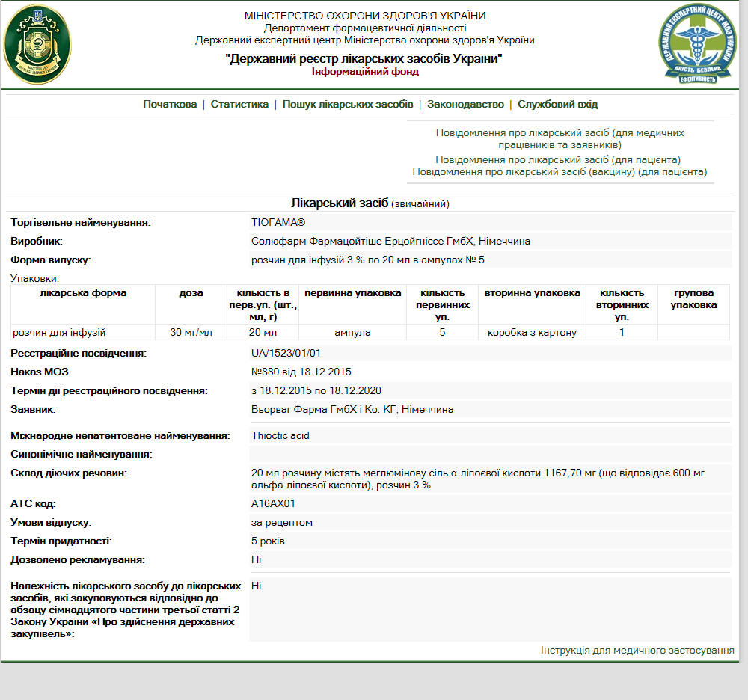This screenshot has height=700, width=748.
Task: Open Пошук лікарських засобів search page
Action: click(347, 105)
